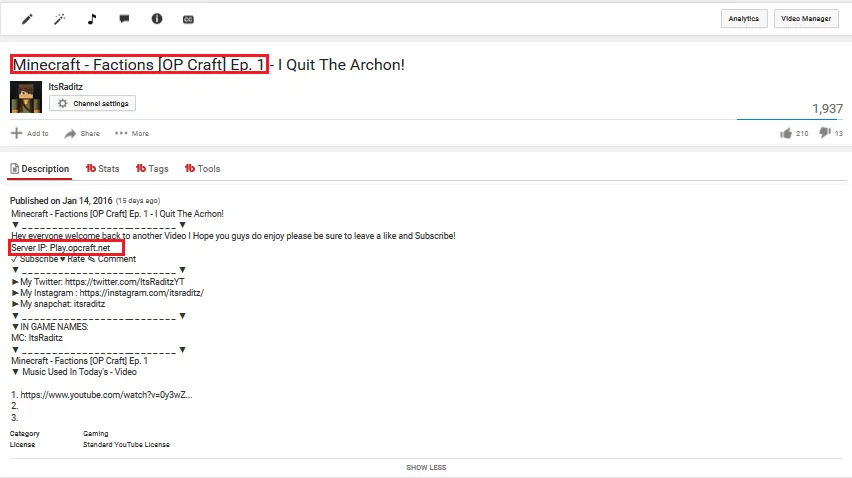Open the Video Manager
Viewport: 852px width, 478px height.
point(806,18)
